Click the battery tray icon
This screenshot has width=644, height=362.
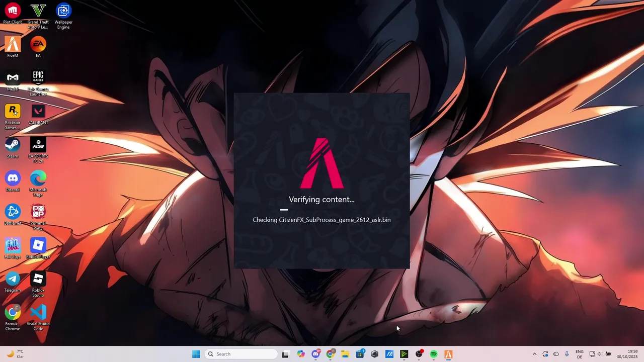(608, 354)
